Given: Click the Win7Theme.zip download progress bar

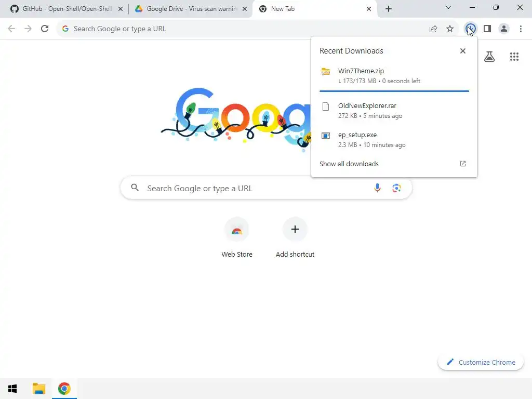Looking at the screenshot, I should tap(394, 91).
